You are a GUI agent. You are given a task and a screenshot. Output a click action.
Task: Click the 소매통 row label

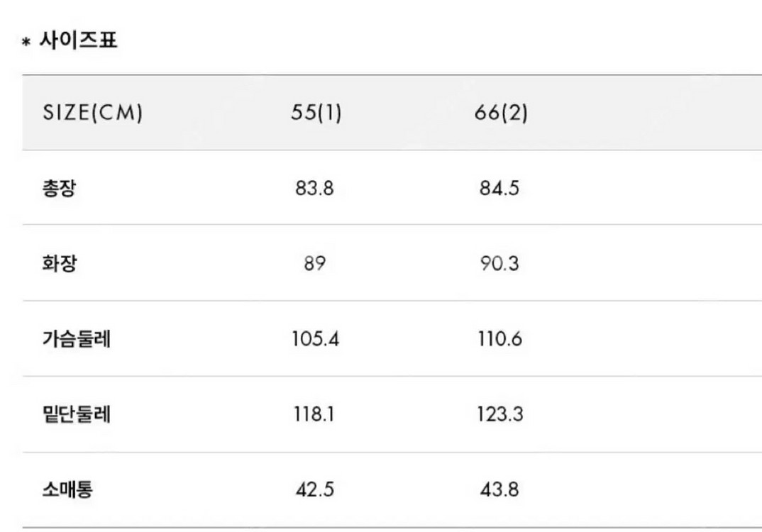pyautogui.click(x=67, y=489)
